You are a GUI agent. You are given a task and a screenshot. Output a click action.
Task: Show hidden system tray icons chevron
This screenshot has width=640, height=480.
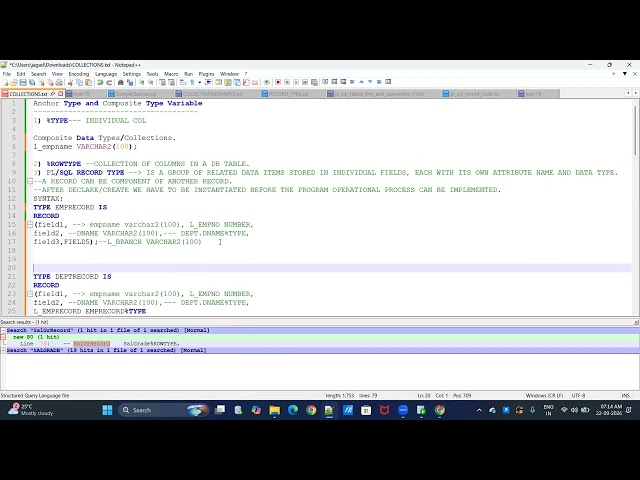[x=479, y=410]
